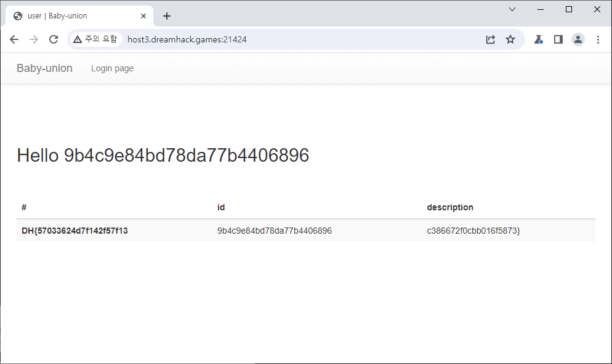
Task: Open the Chrome Labs flask icon
Action: (x=539, y=39)
